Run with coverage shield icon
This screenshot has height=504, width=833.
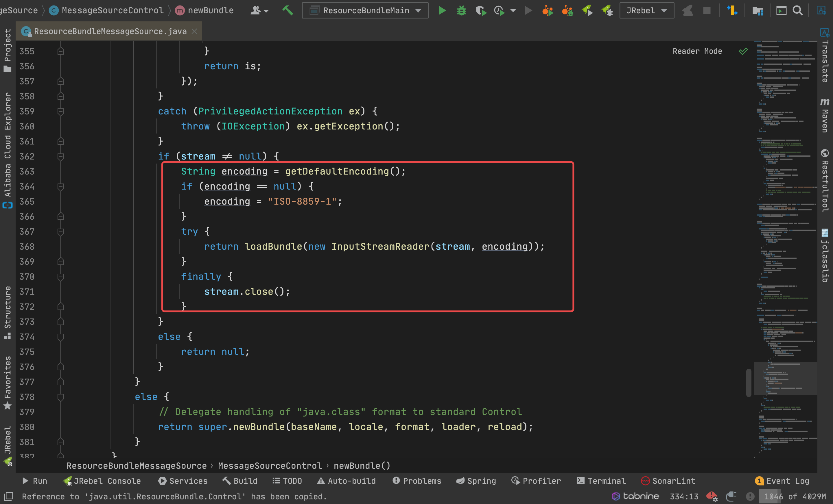pos(481,11)
